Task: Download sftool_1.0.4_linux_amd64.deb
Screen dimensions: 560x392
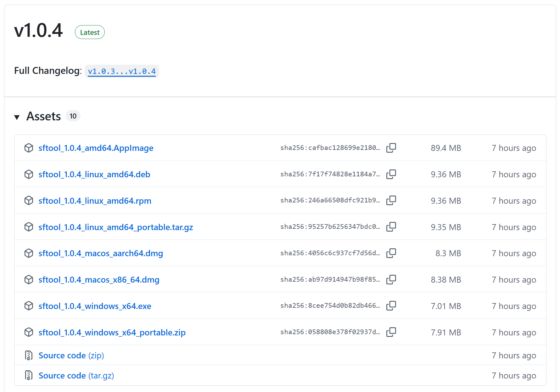Action: pos(94,174)
